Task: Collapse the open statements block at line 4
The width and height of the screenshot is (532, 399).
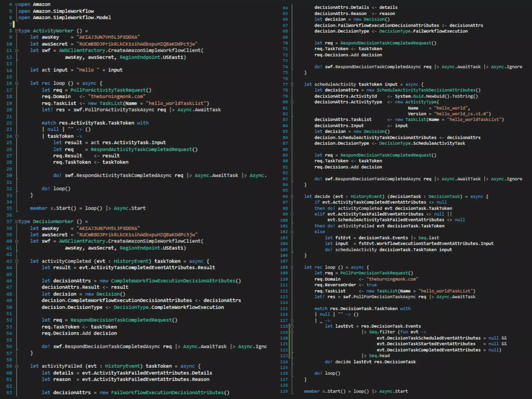Action: click(17, 4)
